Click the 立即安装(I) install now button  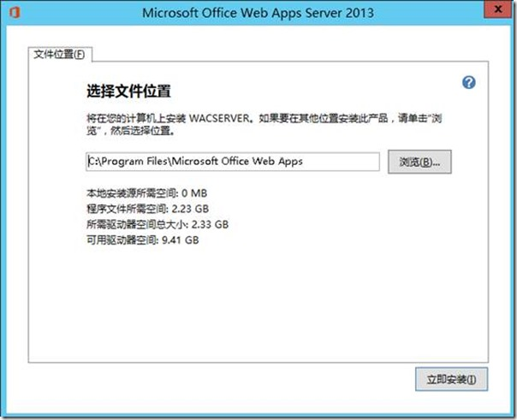coord(451,379)
